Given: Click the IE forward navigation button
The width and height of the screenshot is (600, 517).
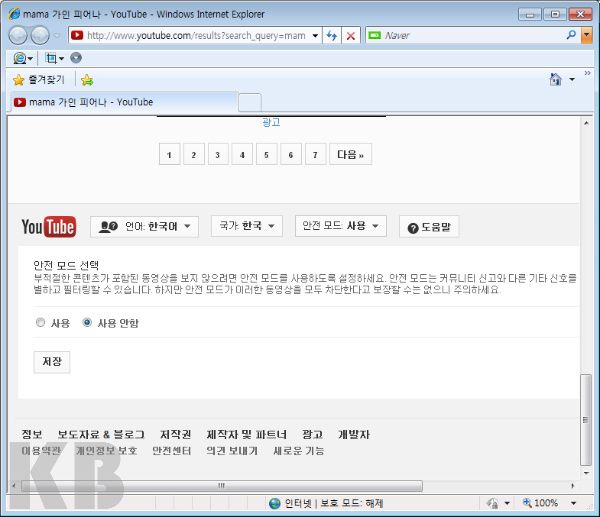Looking at the screenshot, I should click(x=40, y=36).
